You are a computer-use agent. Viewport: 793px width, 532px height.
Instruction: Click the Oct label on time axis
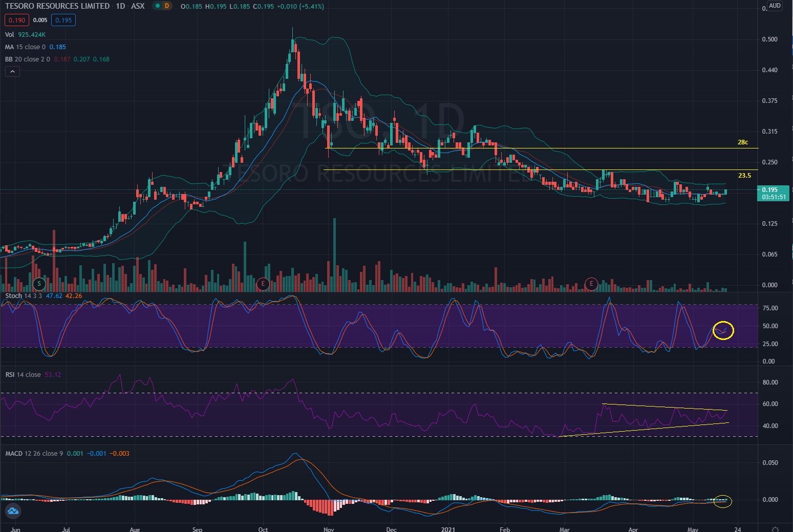pos(263,529)
